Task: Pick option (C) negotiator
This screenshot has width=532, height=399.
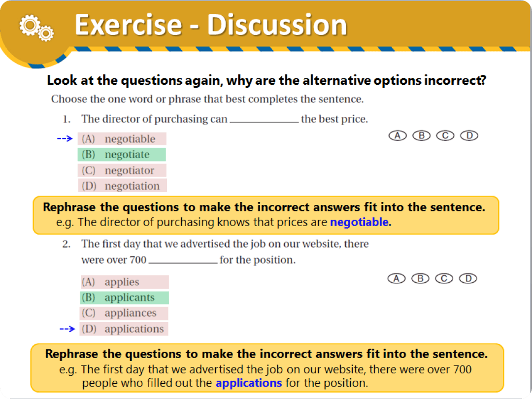Action: coord(122,170)
